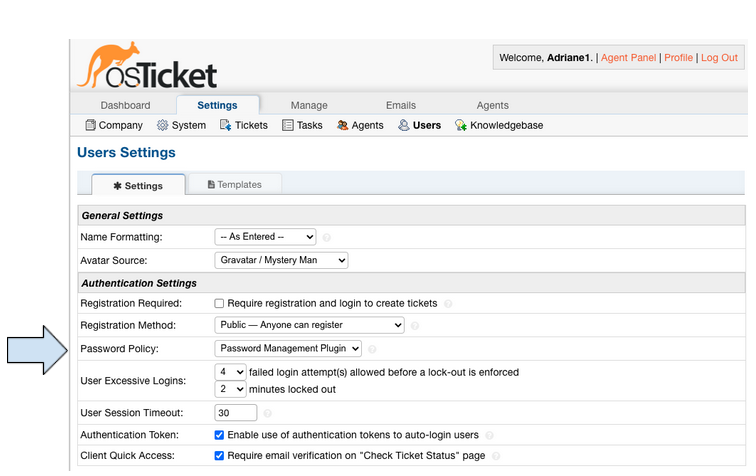Screen dimensions: 756x476
Task: Click the Log Out link
Action: tap(719, 58)
